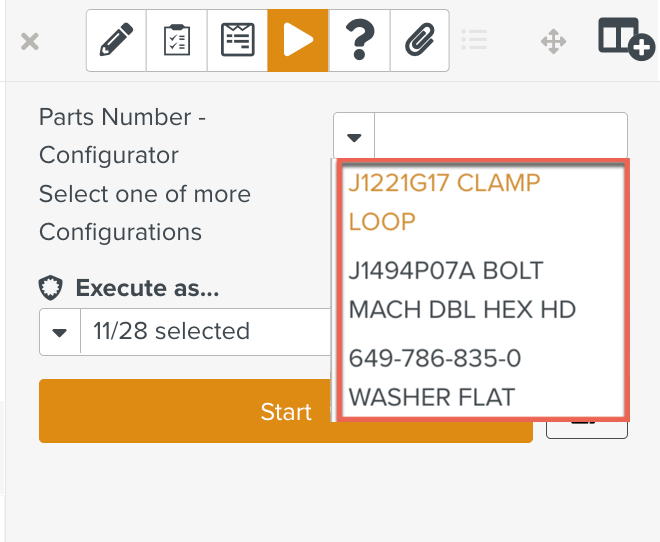The image size is (660, 542).
Task: Click the pencil edit icon
Action: [x=116, y=41]
